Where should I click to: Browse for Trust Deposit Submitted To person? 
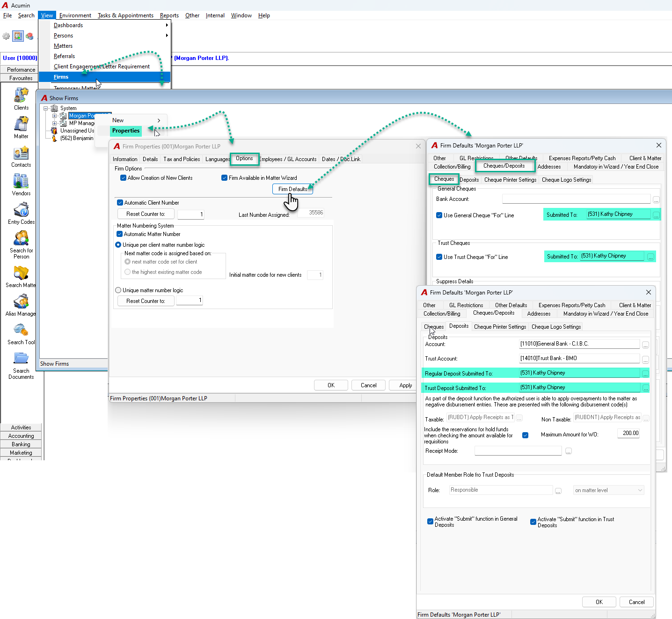pos(646,389)
